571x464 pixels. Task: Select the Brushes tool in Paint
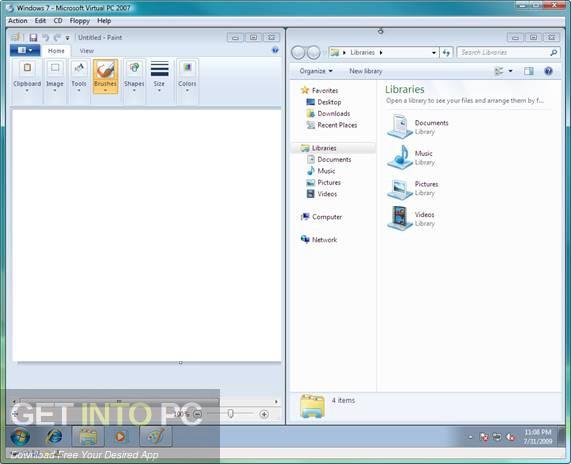tap(105, 77)
